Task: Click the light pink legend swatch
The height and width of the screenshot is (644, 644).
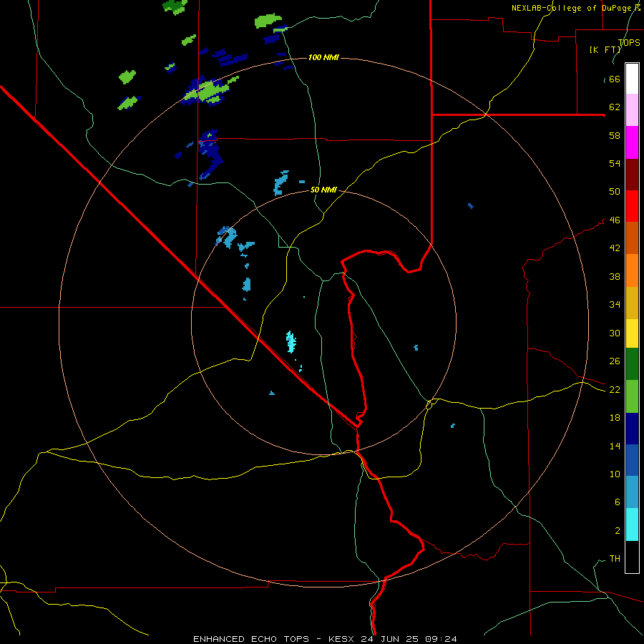Action: tap(632, 109)
